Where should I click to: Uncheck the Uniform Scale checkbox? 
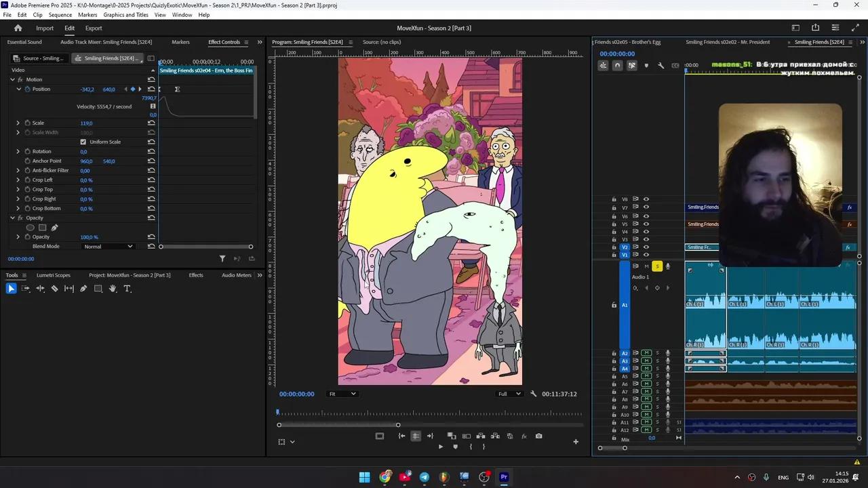(x=83, y=142)
